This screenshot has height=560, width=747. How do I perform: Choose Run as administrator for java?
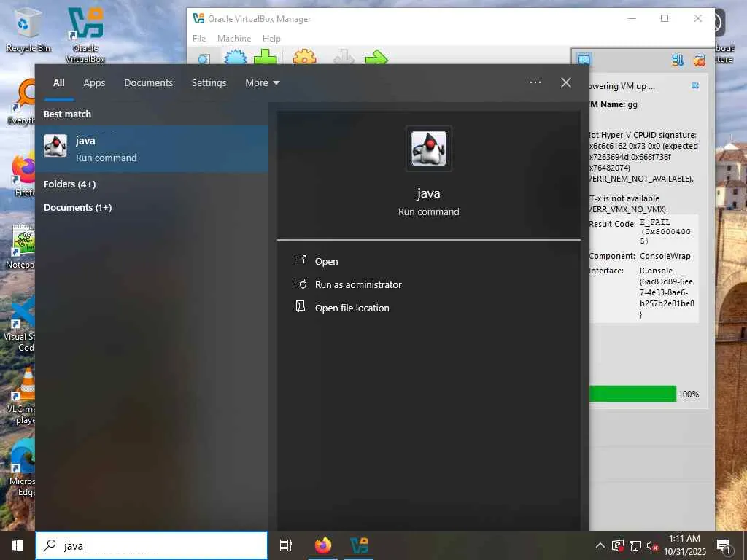[358, 284]
